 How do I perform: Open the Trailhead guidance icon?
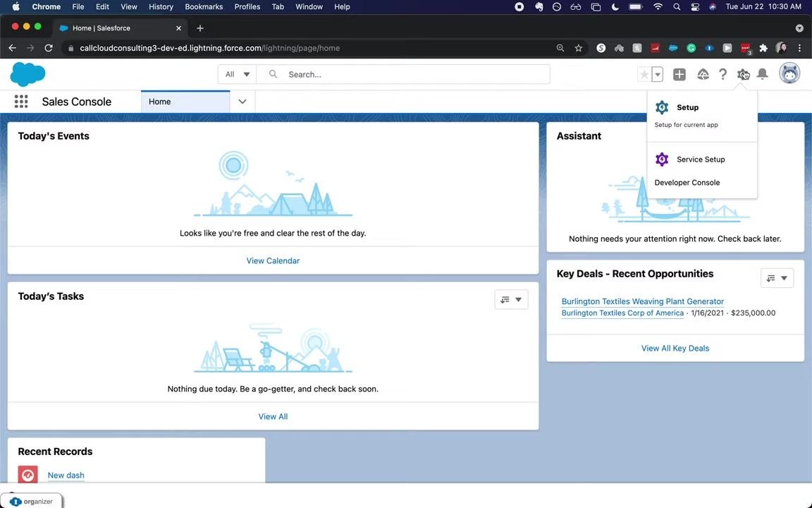coord(703,74)
